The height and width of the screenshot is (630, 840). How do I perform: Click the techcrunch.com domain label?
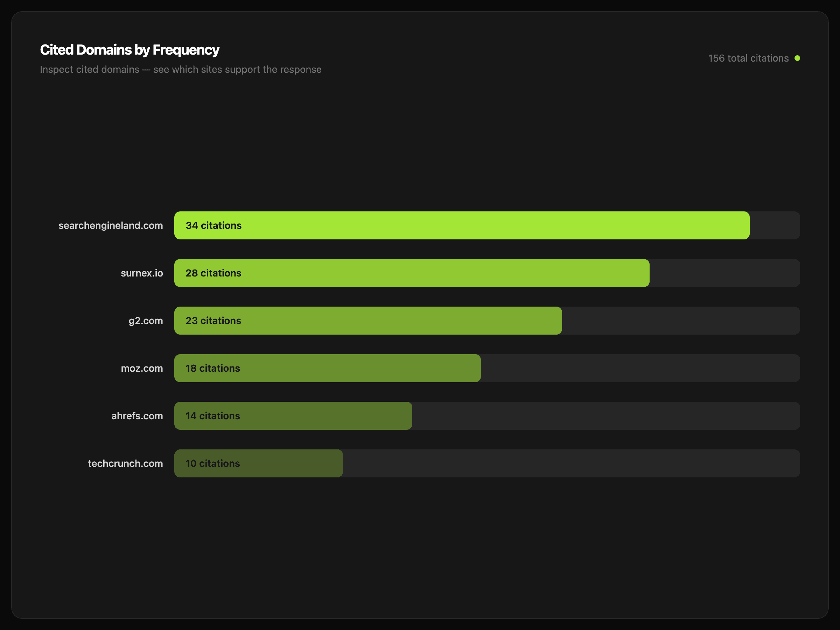(125, 463)
